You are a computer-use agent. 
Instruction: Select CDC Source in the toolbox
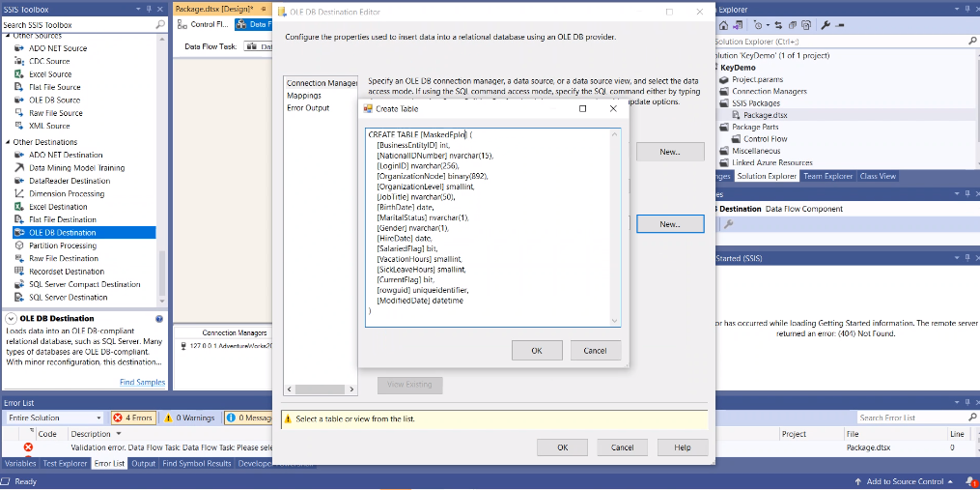(x=48, y=61)
